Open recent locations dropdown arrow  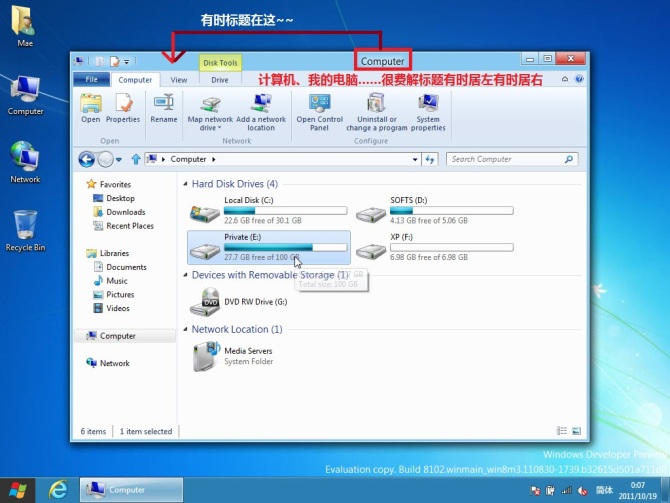119,159
